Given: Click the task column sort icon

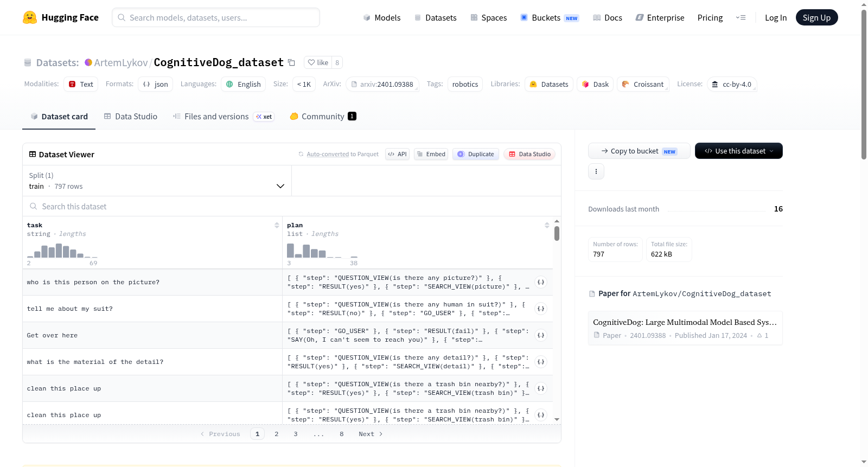Looking at the screenshot, I should 277,225.
